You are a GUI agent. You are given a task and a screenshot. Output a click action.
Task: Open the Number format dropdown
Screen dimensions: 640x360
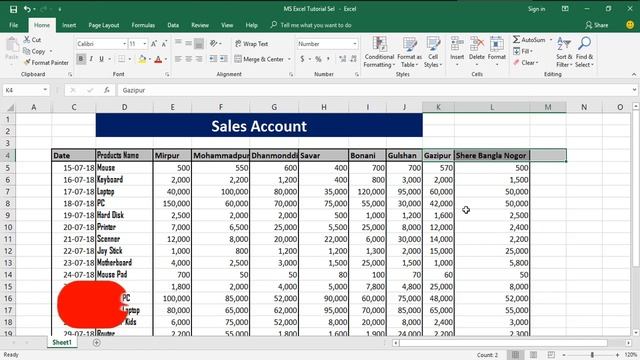(x=355, y=44)
